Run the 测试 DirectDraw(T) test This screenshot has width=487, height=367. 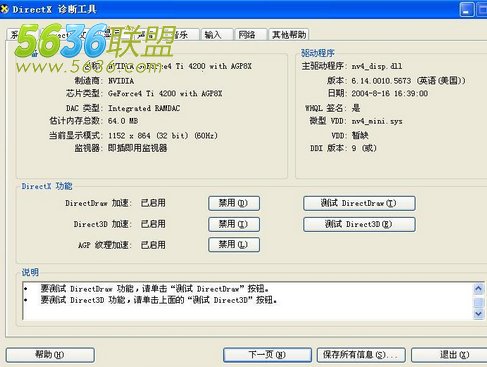tap(359, 203)
